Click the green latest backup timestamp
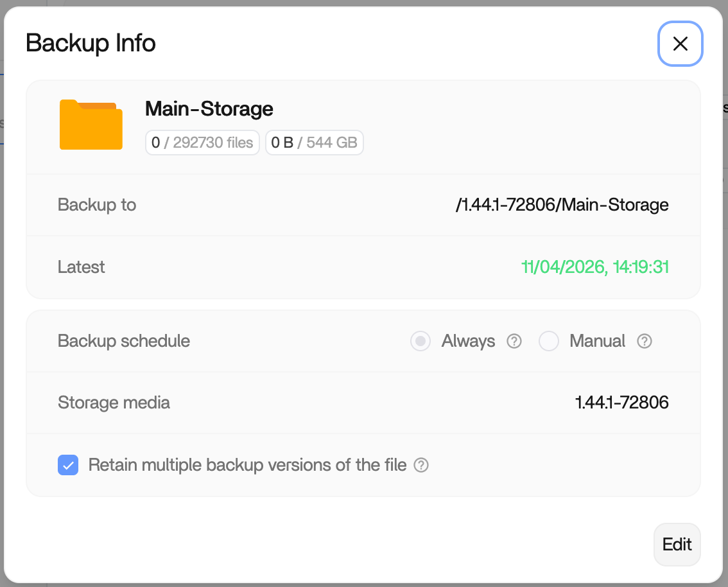728x587 pixels. pos(595,267)
